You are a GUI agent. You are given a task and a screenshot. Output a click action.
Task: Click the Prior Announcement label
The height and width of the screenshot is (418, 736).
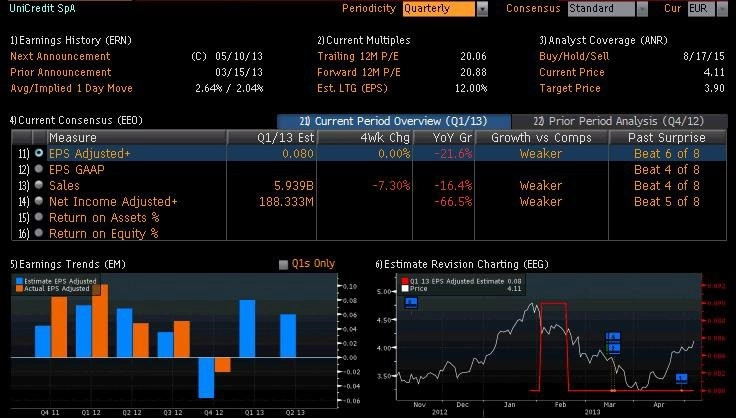tap(61, 72)
